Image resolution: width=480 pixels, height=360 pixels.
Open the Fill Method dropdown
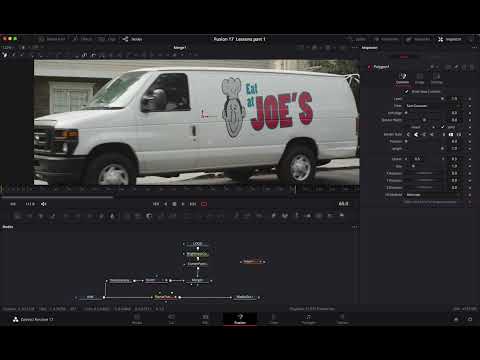[434, 195]
